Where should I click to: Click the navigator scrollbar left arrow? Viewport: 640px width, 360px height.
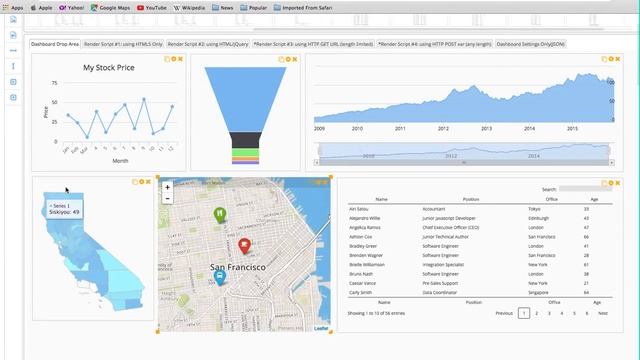point(316,162)
